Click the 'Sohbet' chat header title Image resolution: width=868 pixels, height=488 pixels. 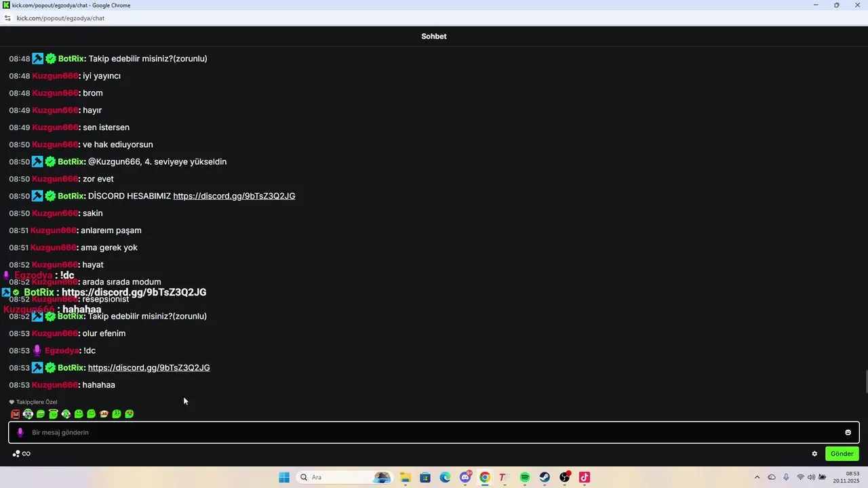pyautogui.click(x=434, y=37)
